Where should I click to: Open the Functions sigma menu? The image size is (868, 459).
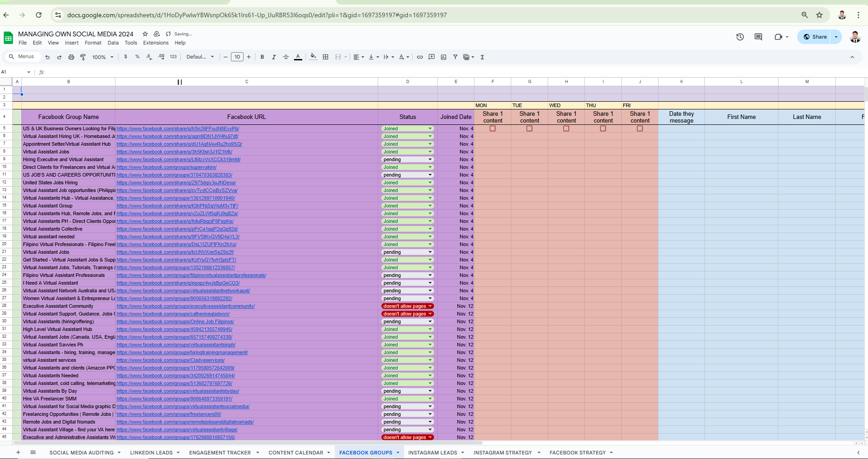point(482,57)
